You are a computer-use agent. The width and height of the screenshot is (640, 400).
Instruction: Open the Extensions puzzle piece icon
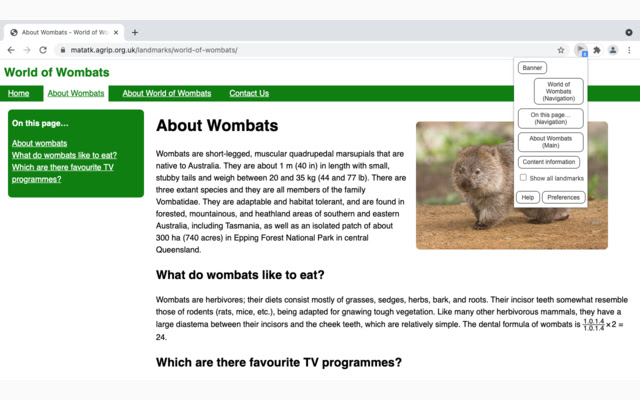597,50
